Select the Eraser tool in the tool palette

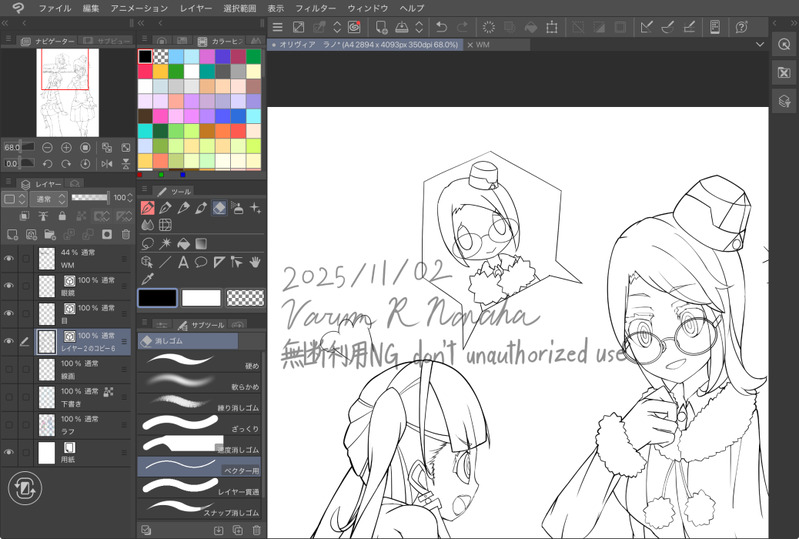[219, 208]
